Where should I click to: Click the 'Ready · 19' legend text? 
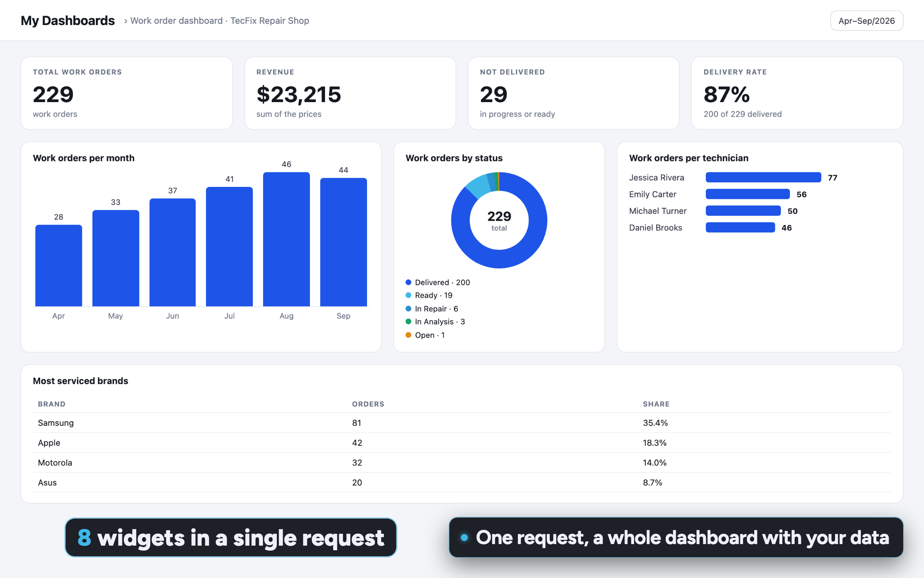(434, 295)
